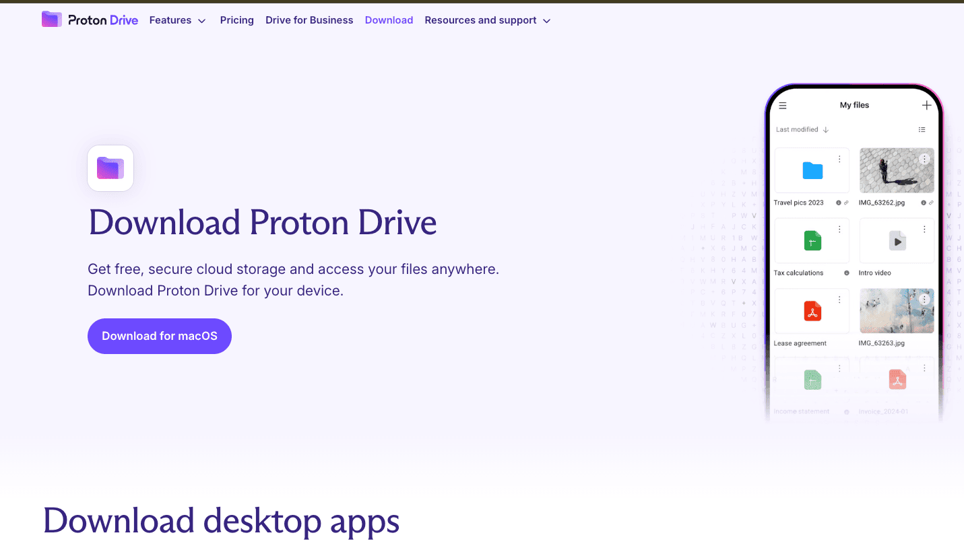Open the Pricing menu item
Viewport: 964px width, 560px height.
tap(236, 20)
